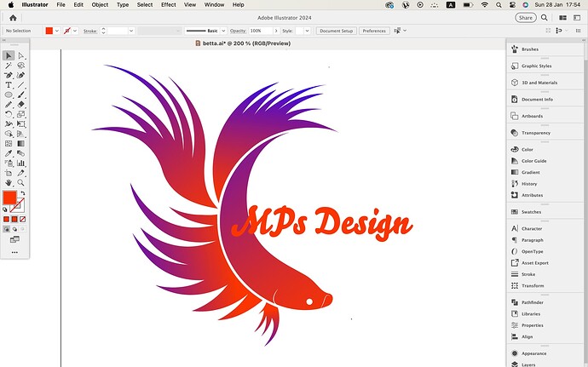Enable Draw Normal mode
Viewport: 588px width, 367px height.
(6, 229)
